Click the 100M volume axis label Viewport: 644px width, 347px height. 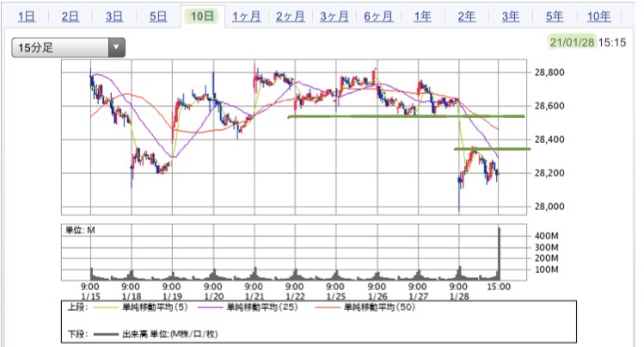[x=546, y=270]
